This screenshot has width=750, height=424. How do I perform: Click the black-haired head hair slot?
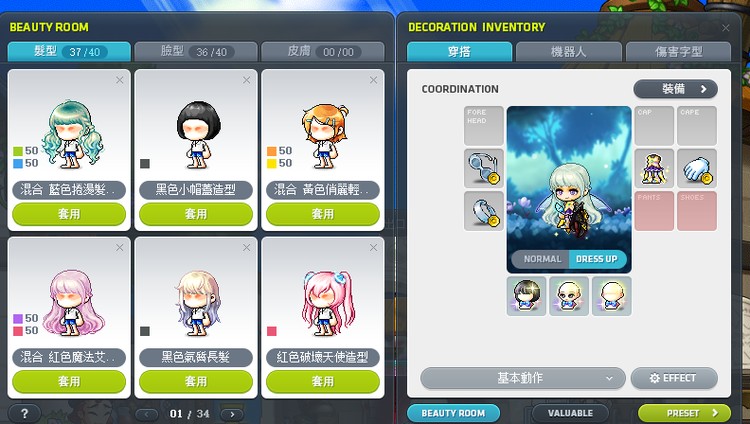coord(526,296)
